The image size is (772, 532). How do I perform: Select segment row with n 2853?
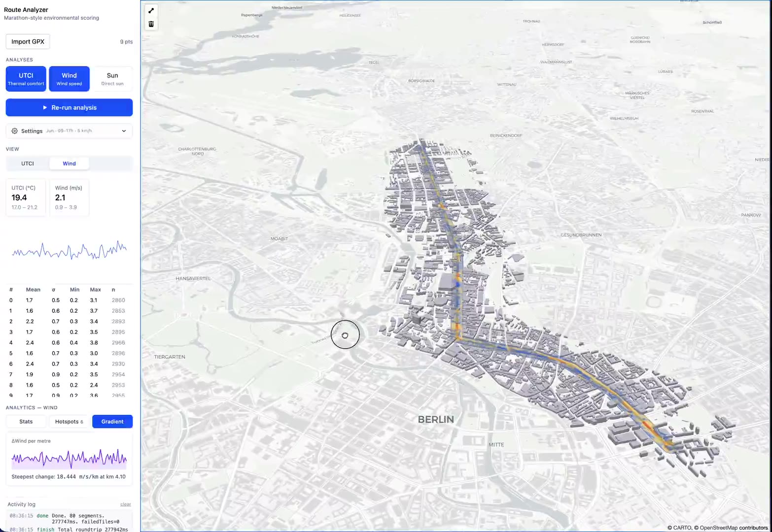pyautogui.click(x=69, y=311)
